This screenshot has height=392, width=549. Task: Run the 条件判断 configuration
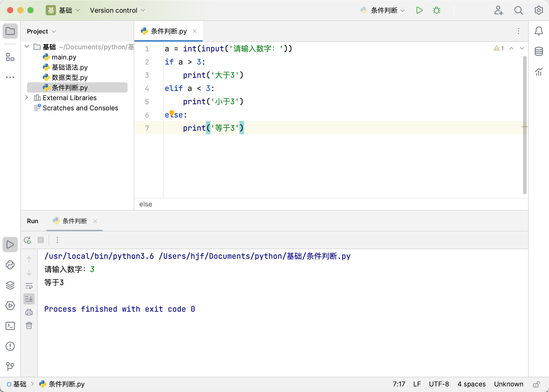tap(419, 10)
